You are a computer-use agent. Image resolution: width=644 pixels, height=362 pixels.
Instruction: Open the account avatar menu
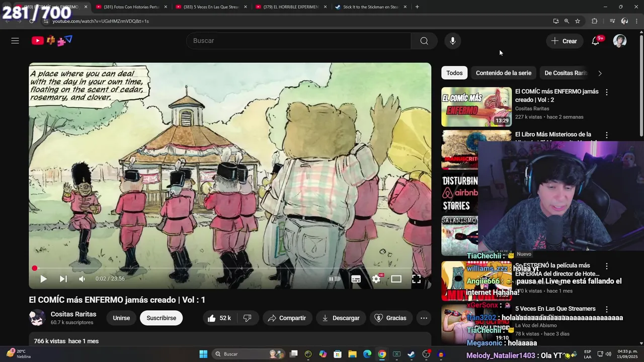pyautogui.click(x=620, y=41)
